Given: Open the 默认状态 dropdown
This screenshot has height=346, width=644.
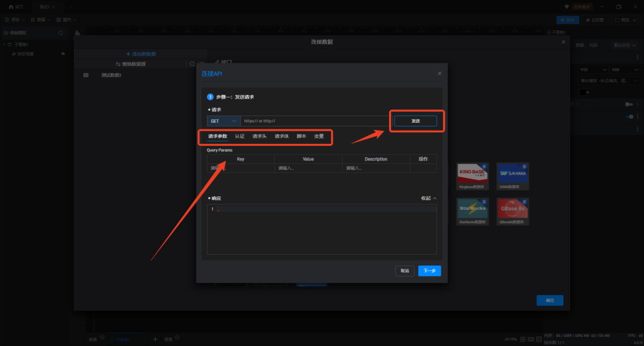Looking at the screenshot, I should point(625,45).
